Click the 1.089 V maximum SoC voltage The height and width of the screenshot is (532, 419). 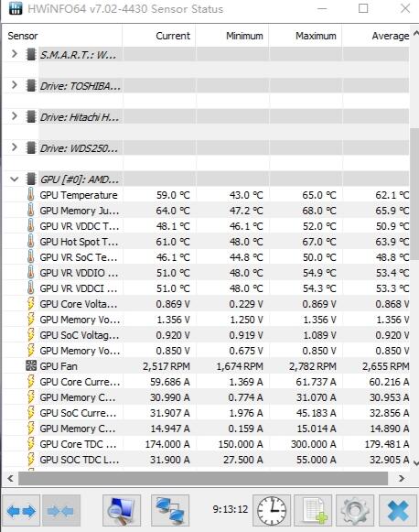pyautogui.click(x=319, y=335)
